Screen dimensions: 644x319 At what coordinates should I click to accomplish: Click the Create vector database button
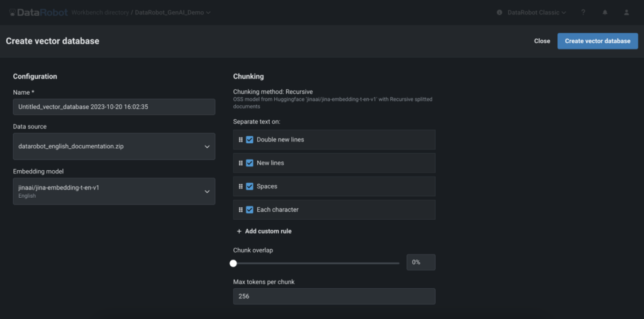(x=597, y=41)
